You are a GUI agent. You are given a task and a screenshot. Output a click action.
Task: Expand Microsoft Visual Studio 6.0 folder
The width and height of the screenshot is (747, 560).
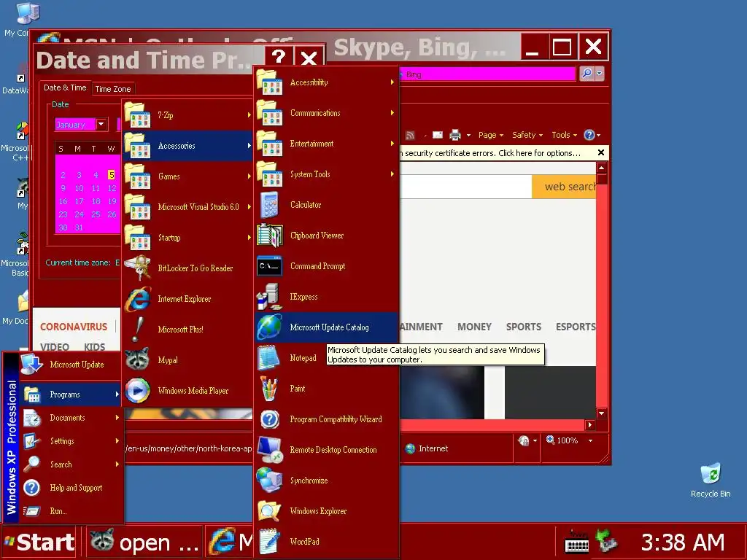187,207
